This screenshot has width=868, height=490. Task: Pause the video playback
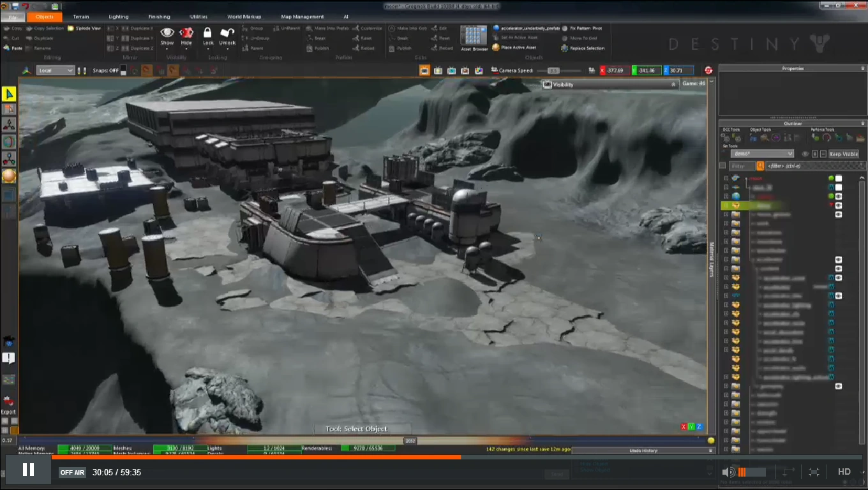pos(28,470)
